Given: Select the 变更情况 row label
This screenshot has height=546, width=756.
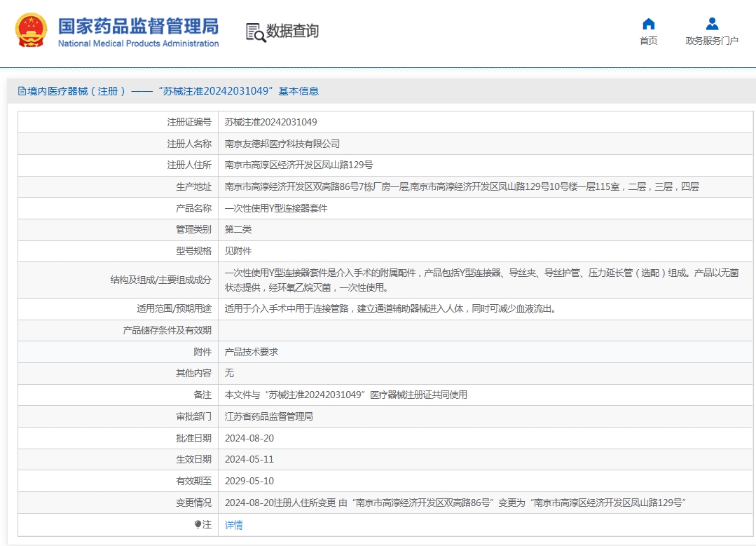Looking at the screenshot, I should [193, 503].
